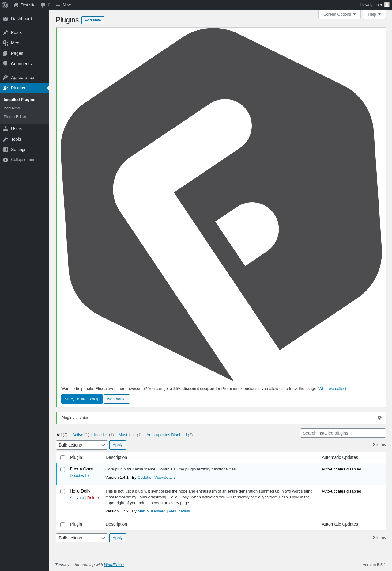Click Sure, I'd like to help button

82,399
